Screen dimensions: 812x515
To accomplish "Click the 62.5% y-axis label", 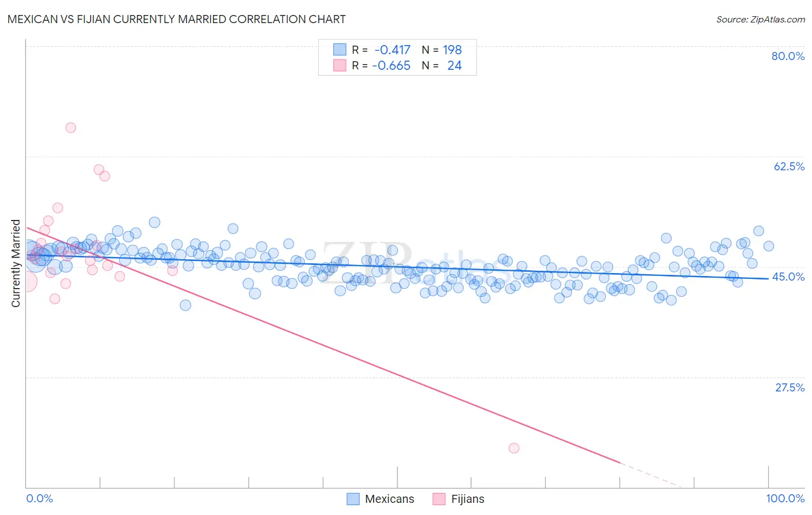I will click(789, 166).
